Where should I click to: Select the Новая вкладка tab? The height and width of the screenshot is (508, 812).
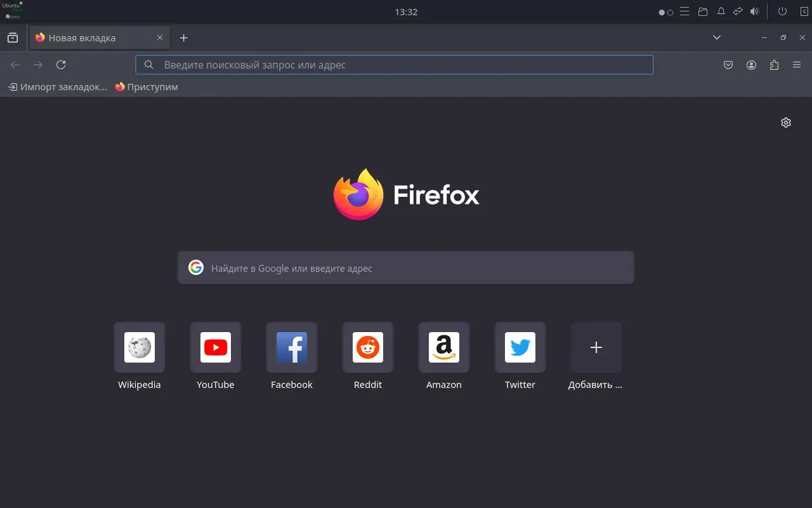[100, 38]
